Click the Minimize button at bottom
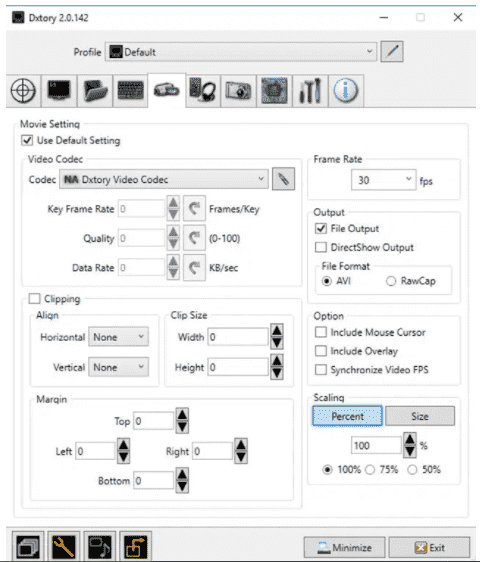The width and height of the screenshot is (480, 562). tap(344, 547)
